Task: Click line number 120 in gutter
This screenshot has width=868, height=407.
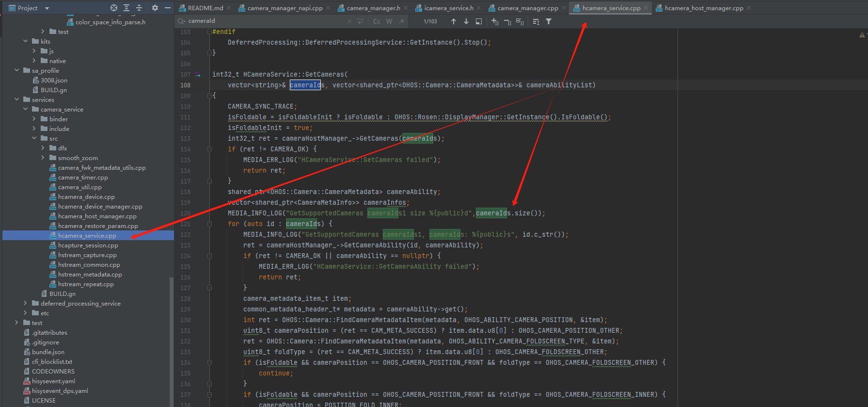Action: coord(185,213)
